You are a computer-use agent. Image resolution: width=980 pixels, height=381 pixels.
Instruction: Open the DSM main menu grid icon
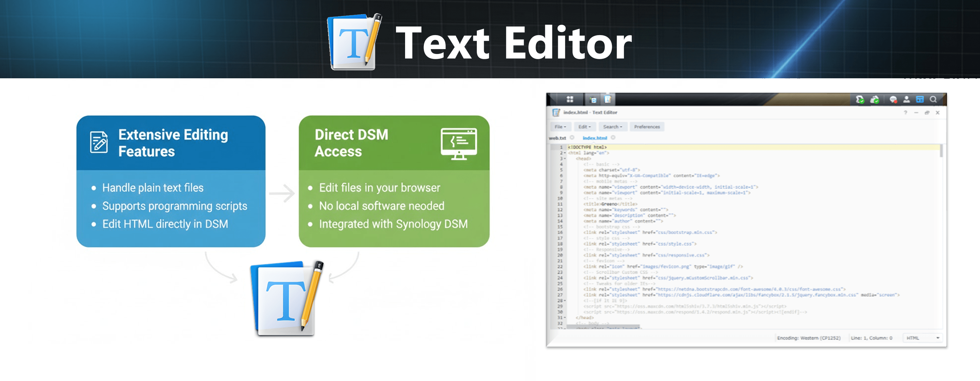[570, 99]
